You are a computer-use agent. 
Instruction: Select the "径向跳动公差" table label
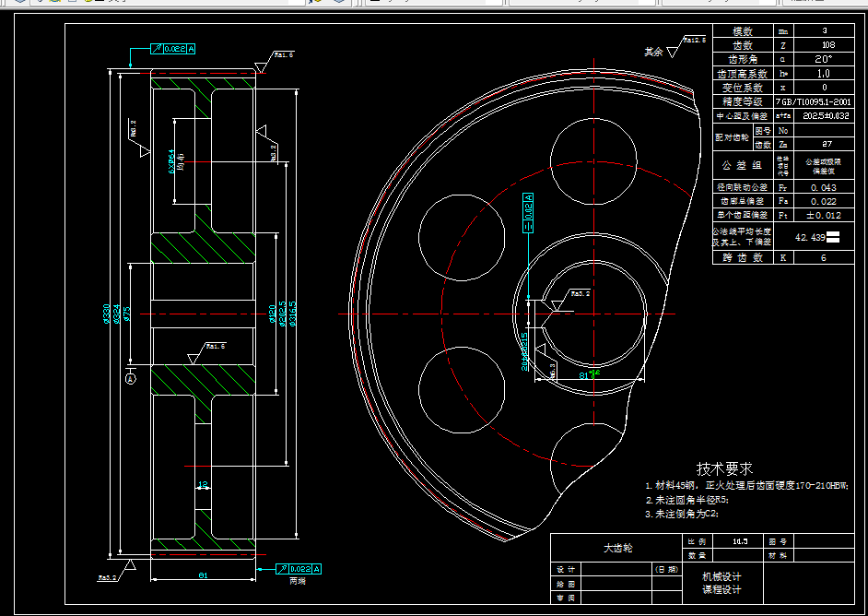coord(743,188)
